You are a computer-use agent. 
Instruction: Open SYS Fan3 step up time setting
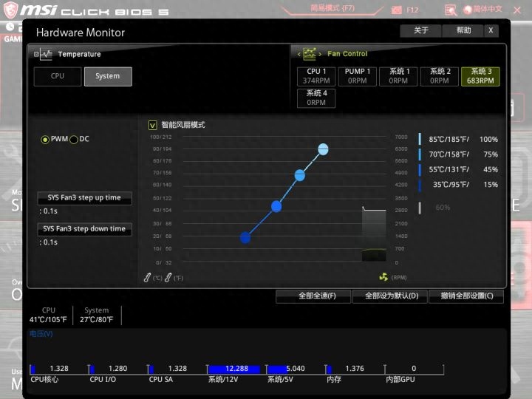tap(84, 198)
